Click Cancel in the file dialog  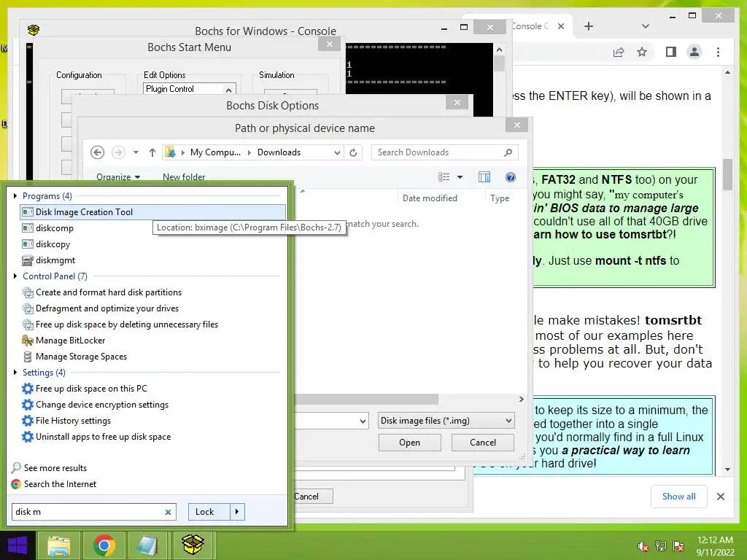tap(483, 443)
